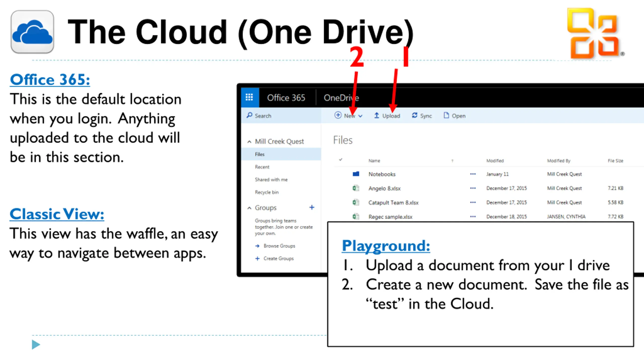Click the slide play triangle marker

click(36, 345)
